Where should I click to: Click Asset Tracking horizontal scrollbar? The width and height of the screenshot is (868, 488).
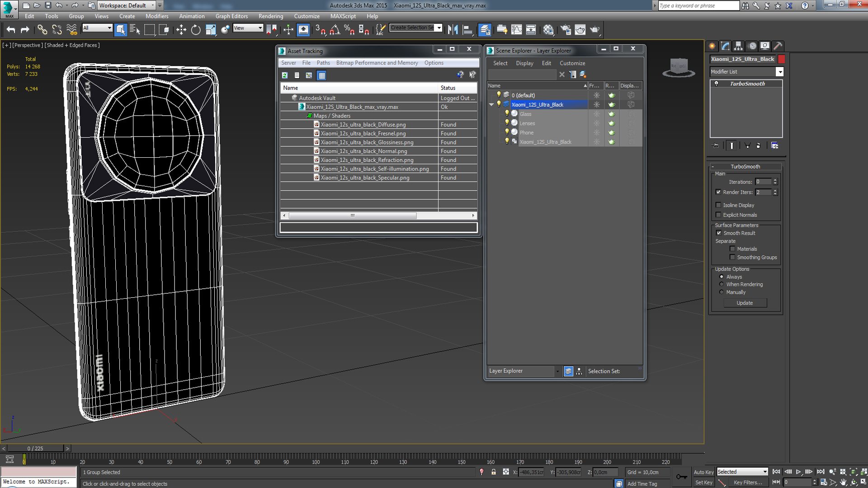pyautogui.click(x=353, y=216)
